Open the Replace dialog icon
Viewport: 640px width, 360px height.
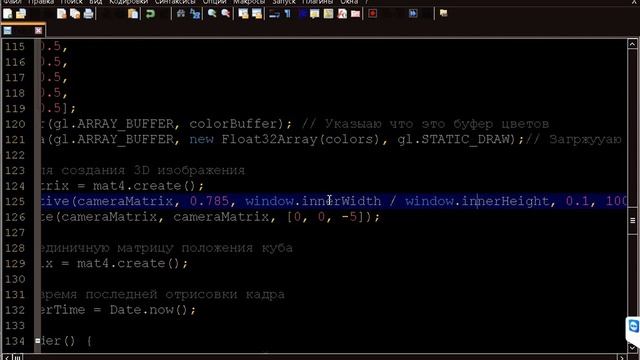(x=195, y=14)
